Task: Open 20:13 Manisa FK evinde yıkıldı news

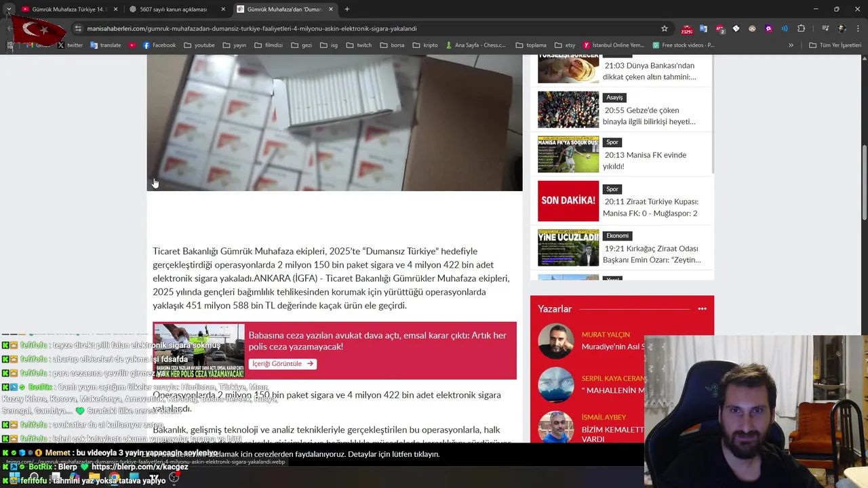Action: [x=644, y=161]
